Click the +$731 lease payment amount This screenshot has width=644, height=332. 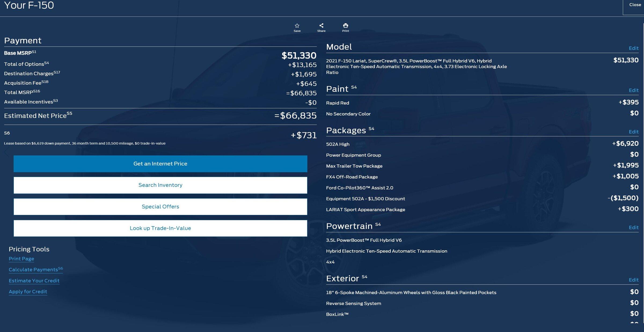[304, 135]
